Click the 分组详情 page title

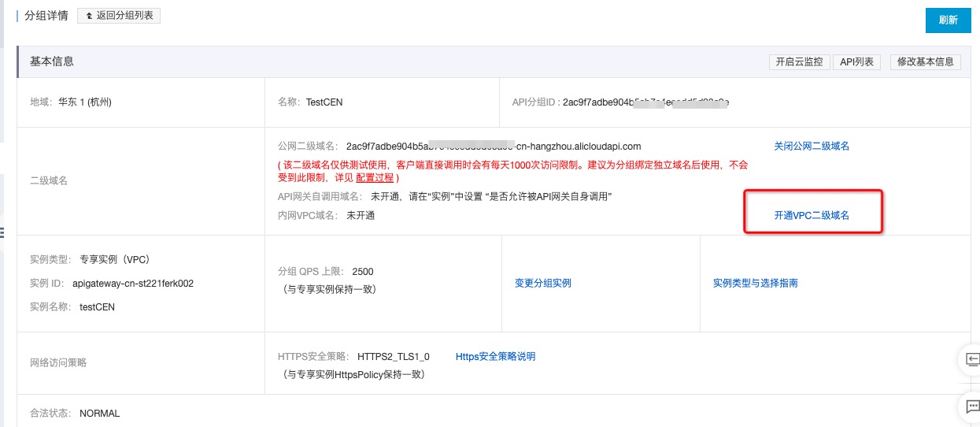click(46, 16)
